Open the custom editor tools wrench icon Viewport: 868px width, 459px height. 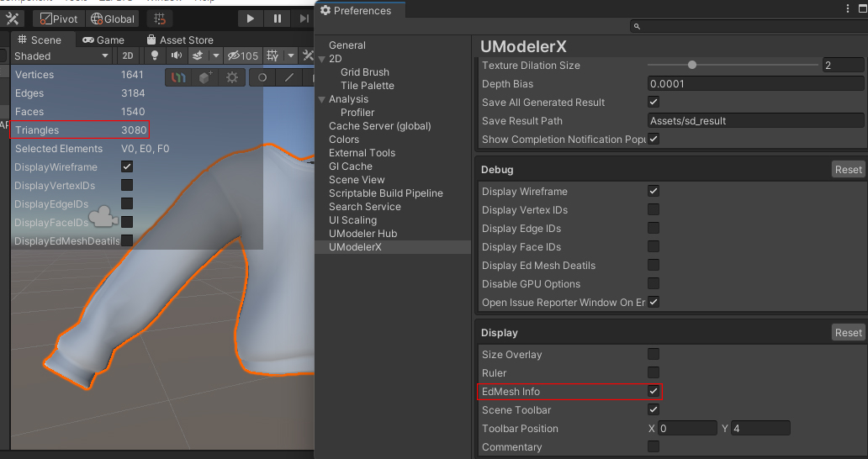tap(12, 18)
